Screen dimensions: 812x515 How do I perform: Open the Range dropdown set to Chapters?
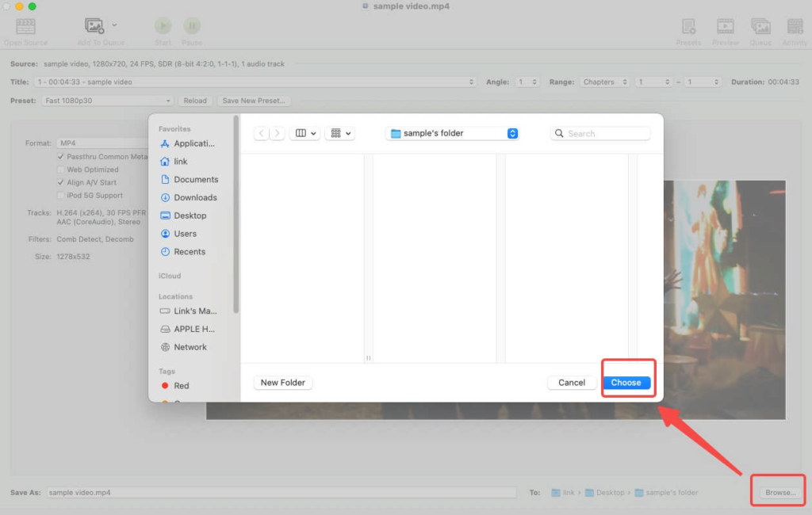(x=606, y=81)
